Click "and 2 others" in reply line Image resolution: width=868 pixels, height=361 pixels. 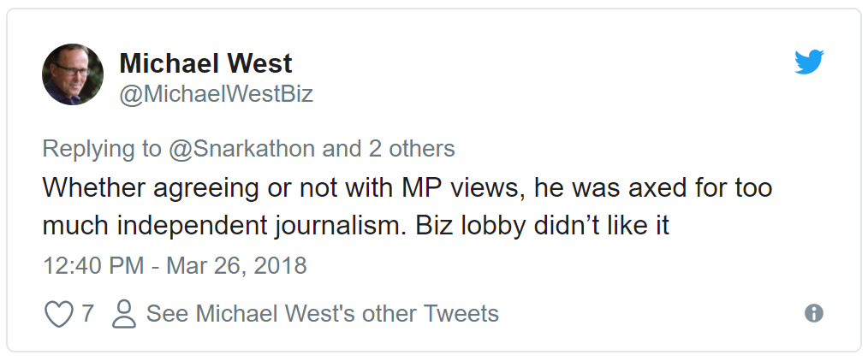pos(388,149)
